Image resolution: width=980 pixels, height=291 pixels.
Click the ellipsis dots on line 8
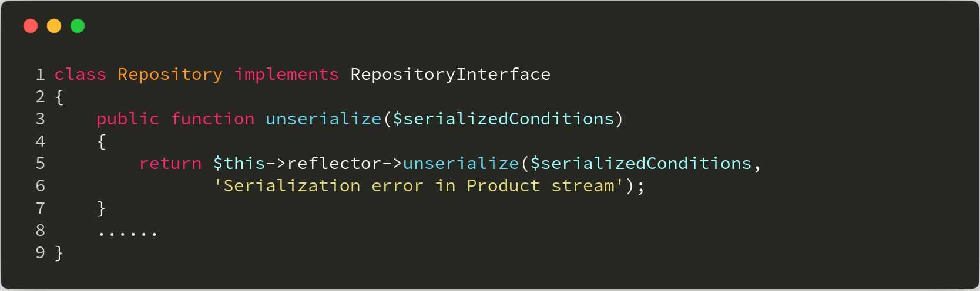click(x=127, y=234)
